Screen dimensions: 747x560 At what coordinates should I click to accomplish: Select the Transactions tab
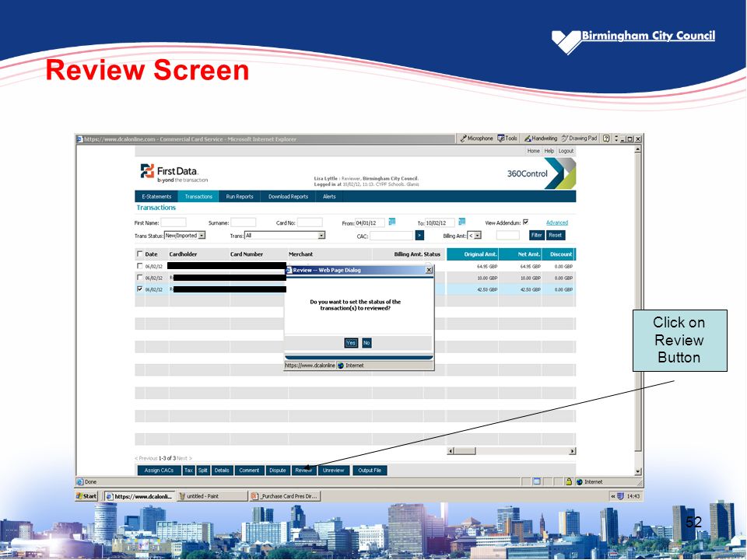click(x=198, y=196)
